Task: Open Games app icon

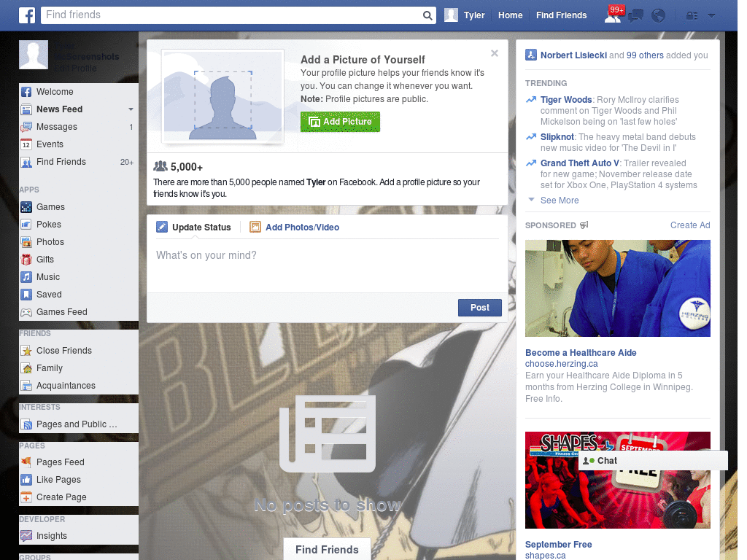Action: coord(26,207)
